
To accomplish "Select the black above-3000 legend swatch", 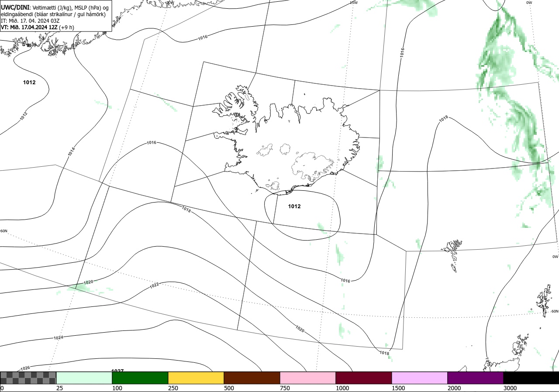I will pyautogui.click(x=531, y=378).
